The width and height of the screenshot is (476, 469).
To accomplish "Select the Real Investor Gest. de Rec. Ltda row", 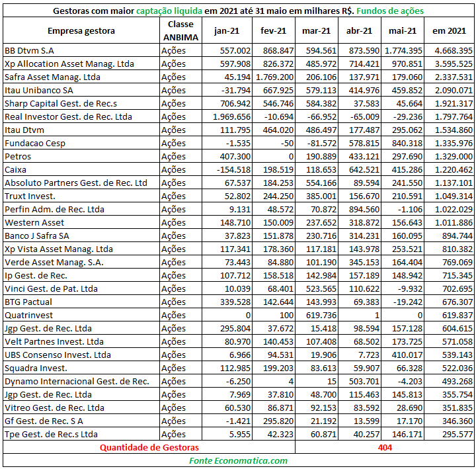I will pyautogui.click(x=238, y=116).
